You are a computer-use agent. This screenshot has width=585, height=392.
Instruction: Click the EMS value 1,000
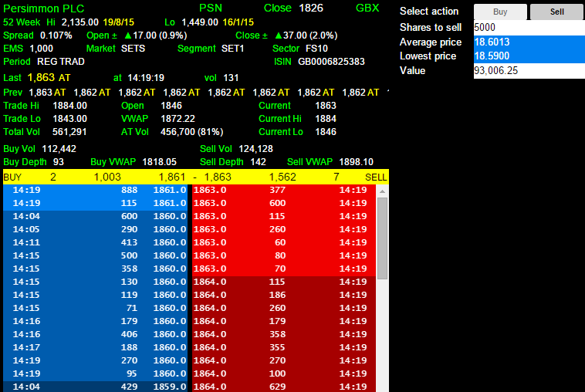[42, 49]
